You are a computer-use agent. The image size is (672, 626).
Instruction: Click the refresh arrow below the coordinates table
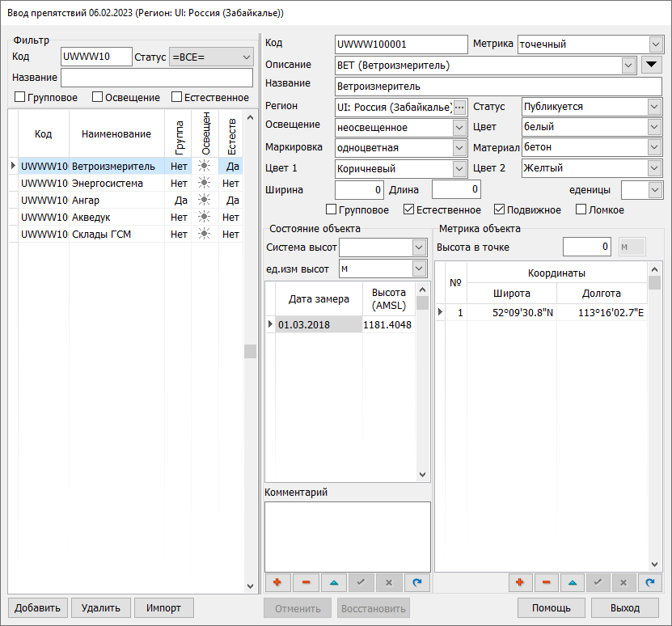[649, 582]
